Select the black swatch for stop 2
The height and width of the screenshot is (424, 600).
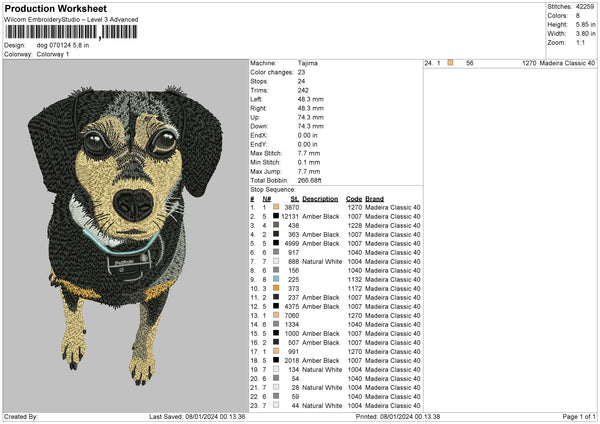tap(275, 216)
